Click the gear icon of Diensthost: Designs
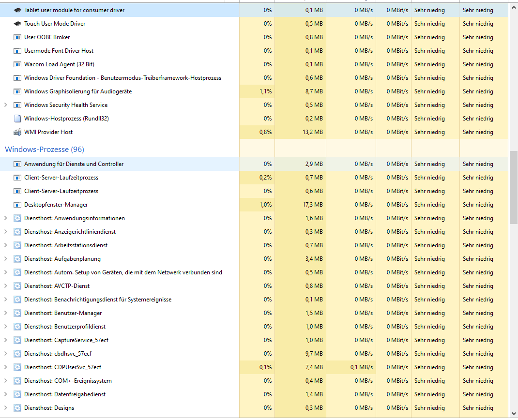 click(17, 408)
